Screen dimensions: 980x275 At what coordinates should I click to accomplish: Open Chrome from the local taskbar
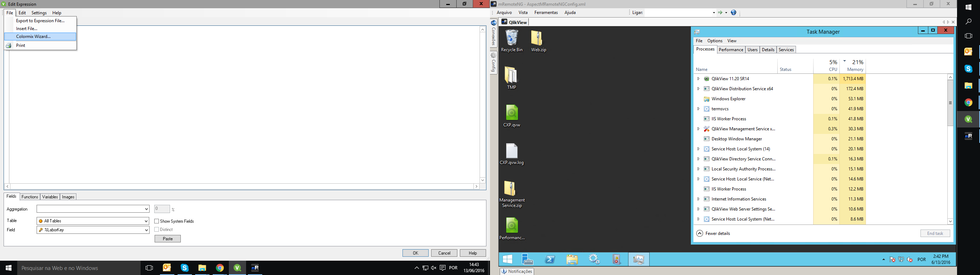point(220,268)
